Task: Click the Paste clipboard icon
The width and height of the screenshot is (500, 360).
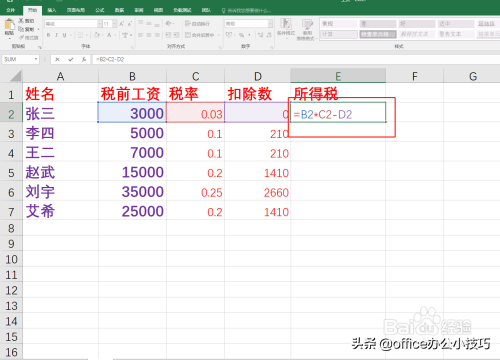Action: 9,25
